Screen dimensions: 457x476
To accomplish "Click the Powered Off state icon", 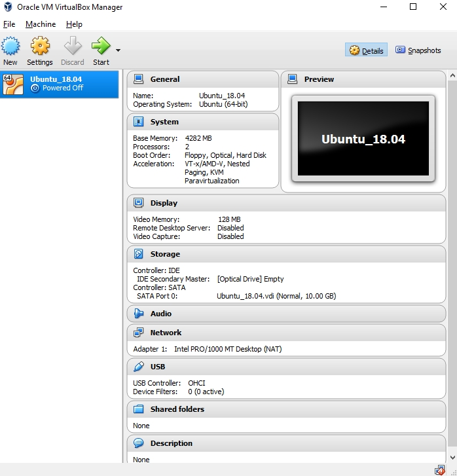I will [35, 88].
